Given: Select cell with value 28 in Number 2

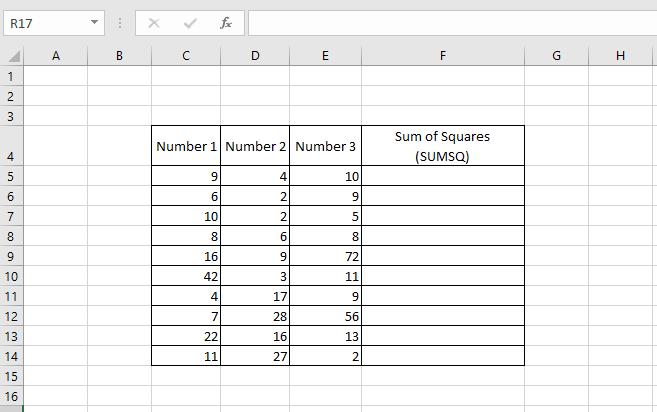Looking at the screenshot, I should point(255,315).
